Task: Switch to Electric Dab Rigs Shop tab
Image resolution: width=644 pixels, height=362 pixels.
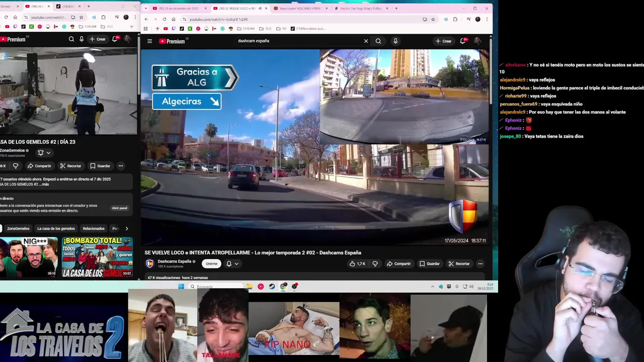Action: click(x=361, y=8)
